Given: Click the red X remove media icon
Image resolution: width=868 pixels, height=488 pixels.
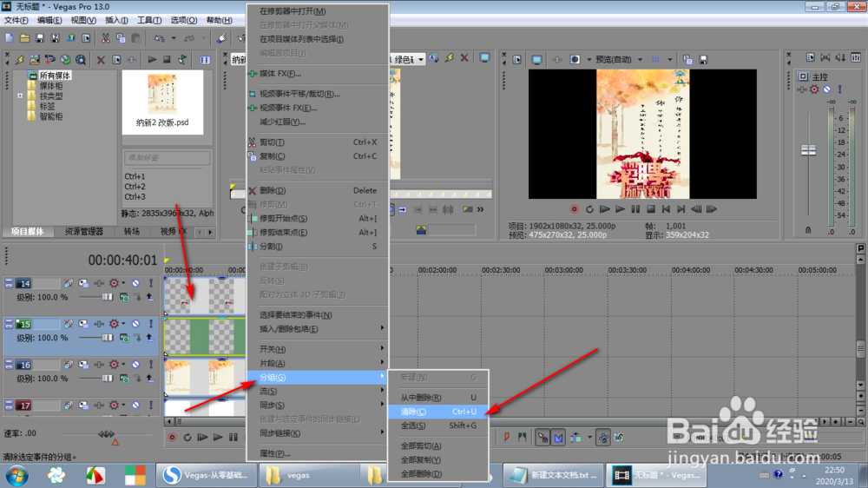Looking at the screenshot, I should click(x=101, y=60).
